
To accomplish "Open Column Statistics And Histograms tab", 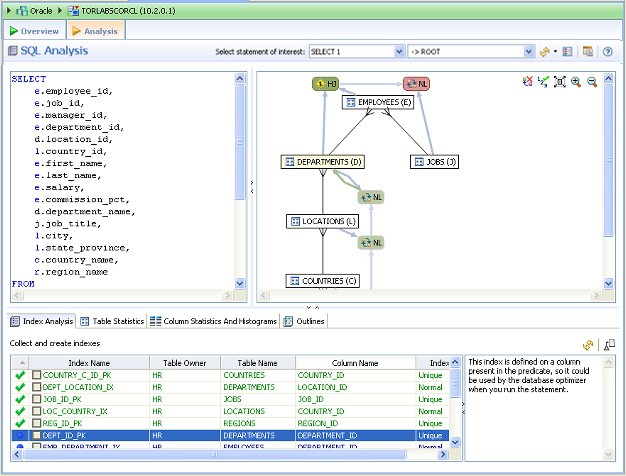I will (x=213, y=321).
